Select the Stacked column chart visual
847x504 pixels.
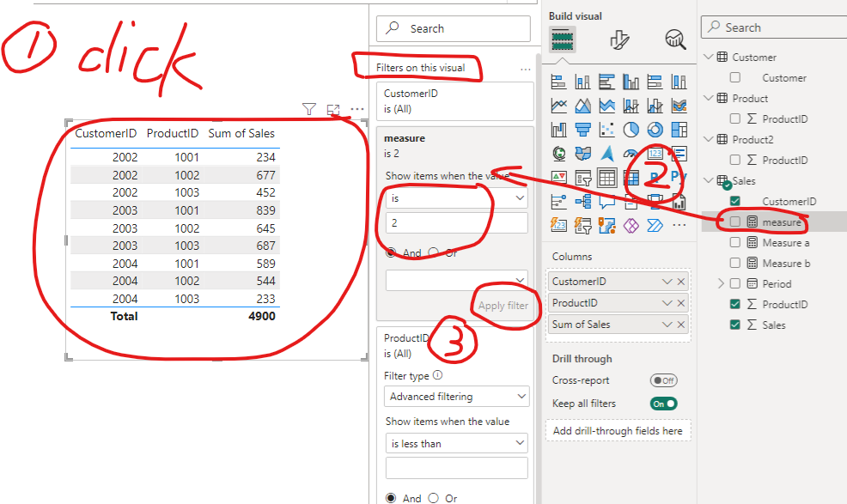pyautogui.click(x=583, y=82)
